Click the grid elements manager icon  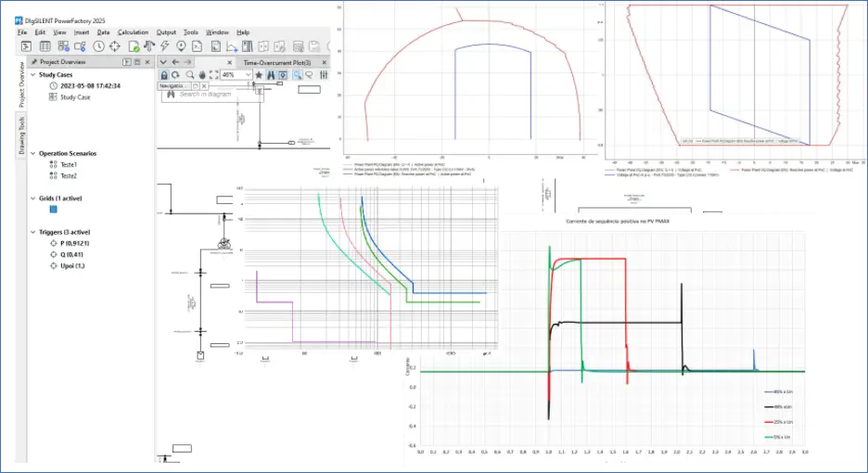click(x=63, y=46)
